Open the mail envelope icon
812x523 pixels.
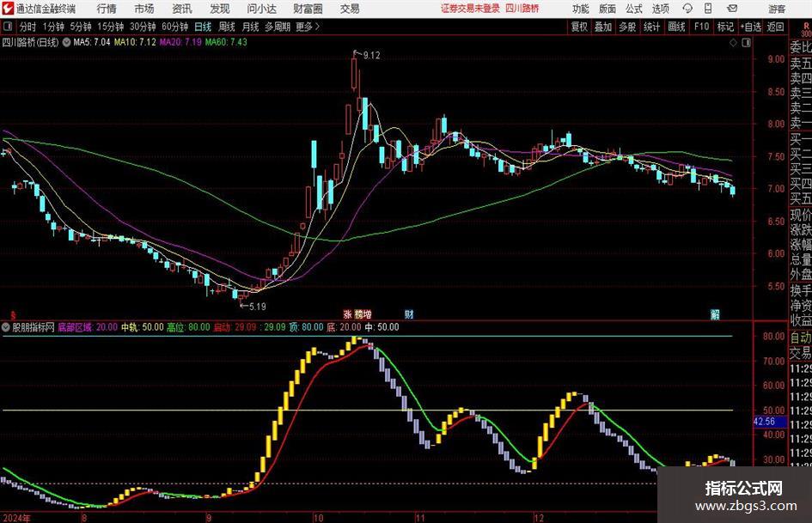coord(732,9)
